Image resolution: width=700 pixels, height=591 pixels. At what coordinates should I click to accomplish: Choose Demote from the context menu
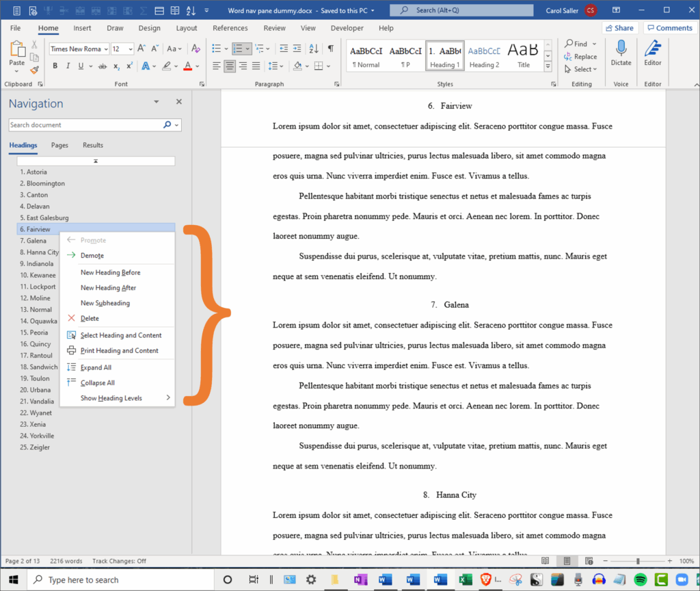(92, 256)
